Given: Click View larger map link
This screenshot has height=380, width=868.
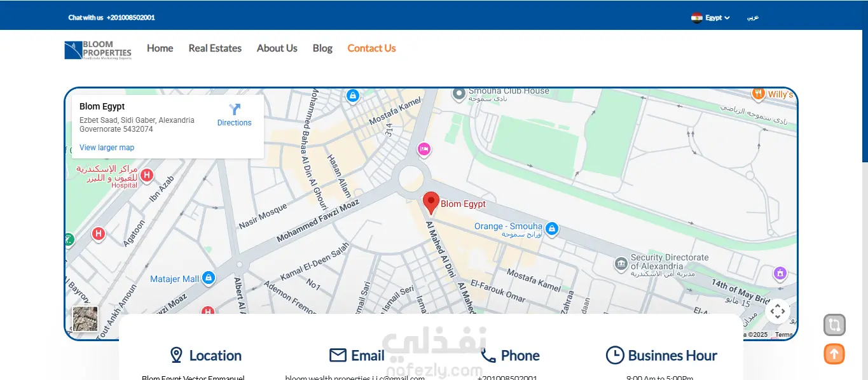Looking at the screenshot, I should click(x=107, y=148).
